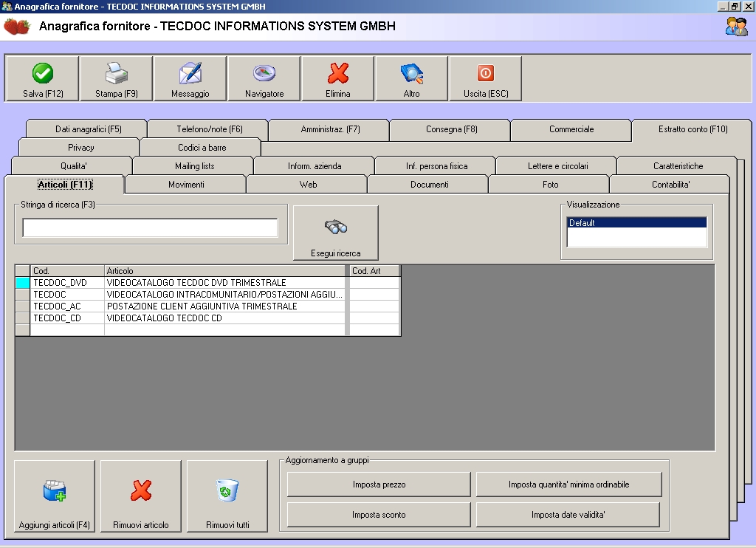Viewport: 756px width, 548px height.
Task: Click the row selector beside TECDOC_AC
Action: click(23, 306)
